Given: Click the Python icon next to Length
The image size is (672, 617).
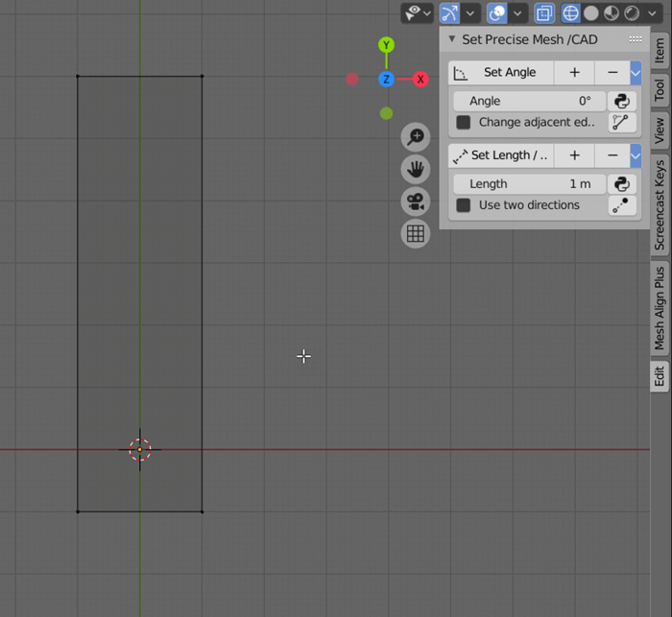Looking at the screenshot, I should [x=622, y=184].
